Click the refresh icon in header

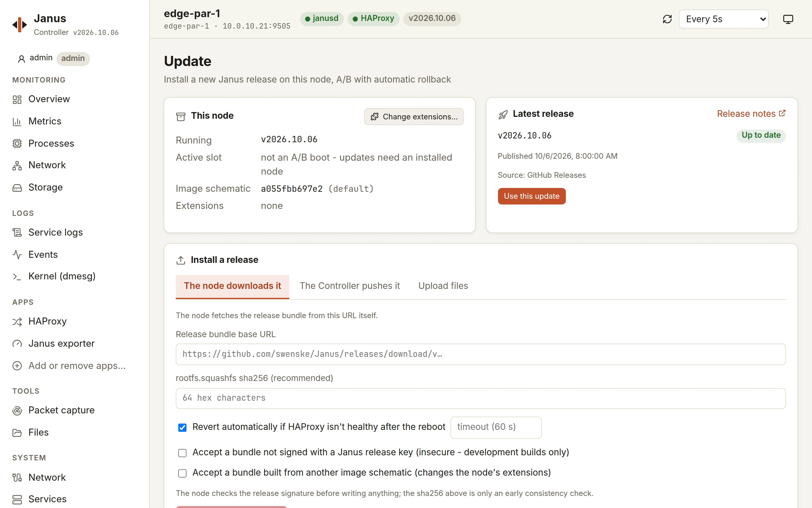[667, 19]
